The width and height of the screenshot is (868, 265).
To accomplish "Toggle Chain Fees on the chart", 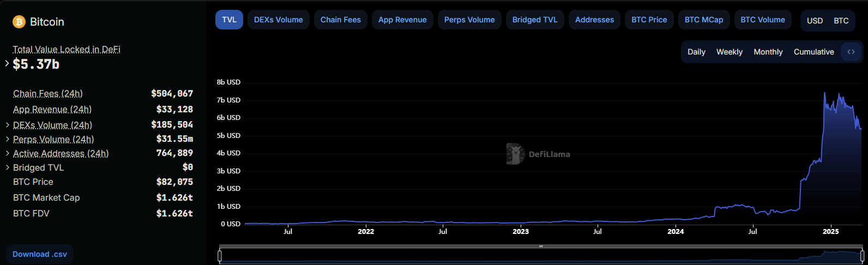I will point(340,20).
